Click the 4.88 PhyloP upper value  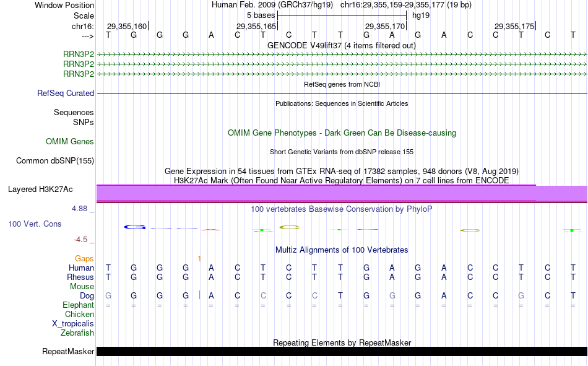click(x=79, y=209)
